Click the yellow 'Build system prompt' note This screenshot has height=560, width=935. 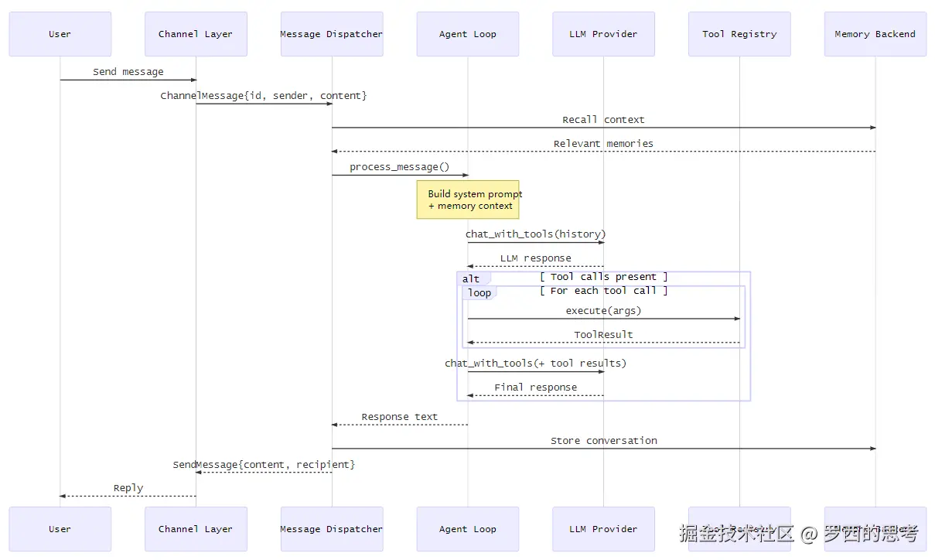pyautogui.click(x=468, y=200)
